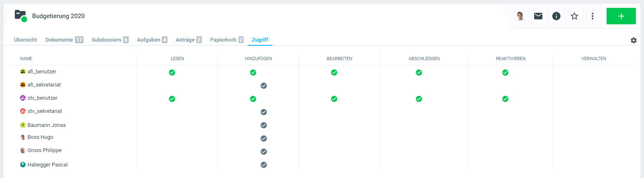Toggle Hinzufügen check for Boss Hugo
The image size is (644, 178).
click(264, 138)
